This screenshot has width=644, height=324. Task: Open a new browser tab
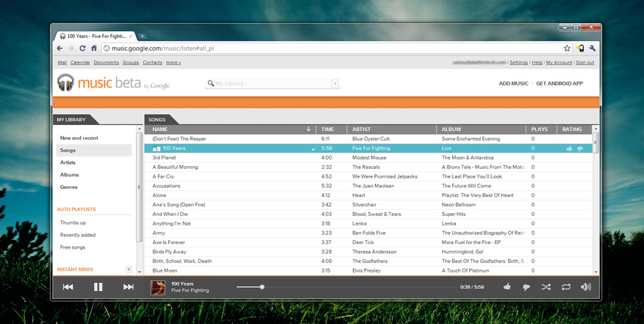click(142, 36)
